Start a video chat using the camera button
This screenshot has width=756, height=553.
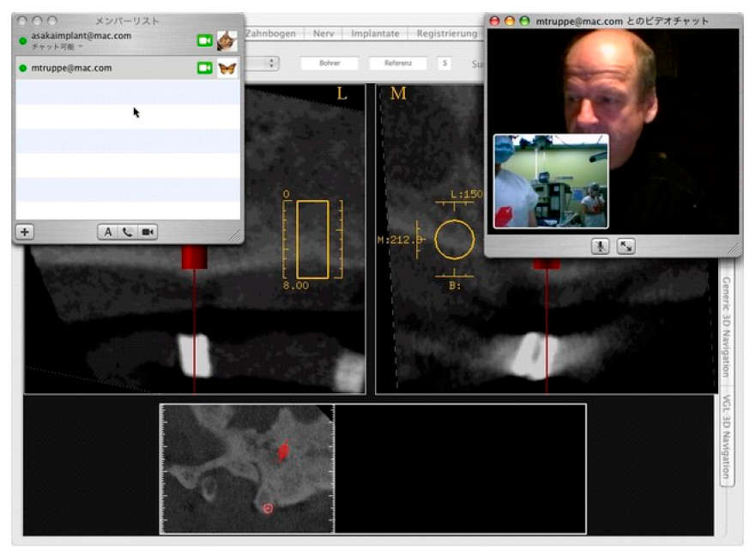click(148, 232)
